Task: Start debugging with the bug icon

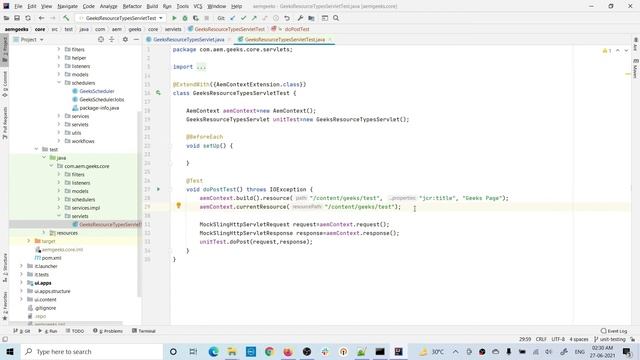Action: [185, 18]
